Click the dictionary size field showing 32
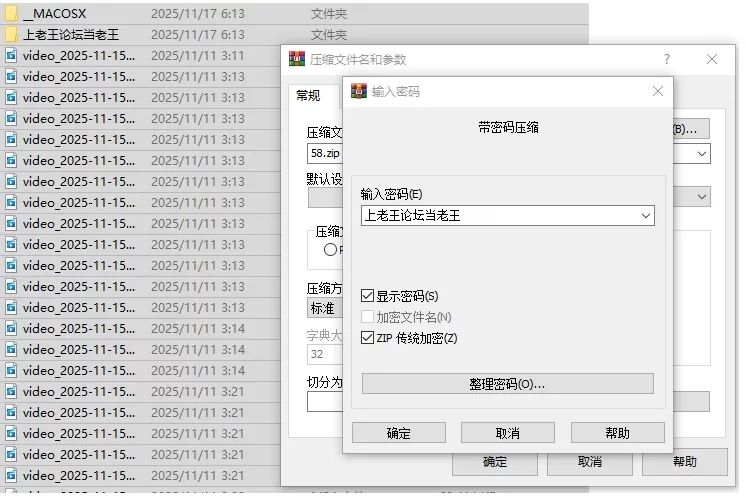 (x=325, y=354)
